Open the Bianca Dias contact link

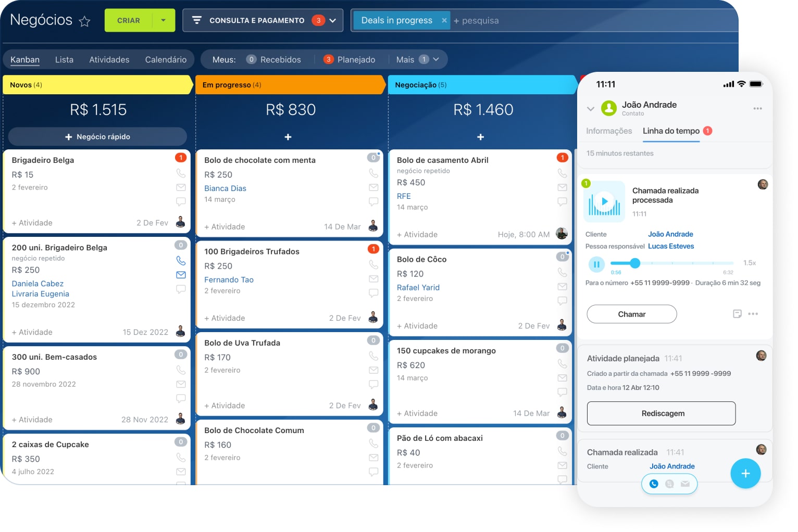tap(225, 188)
